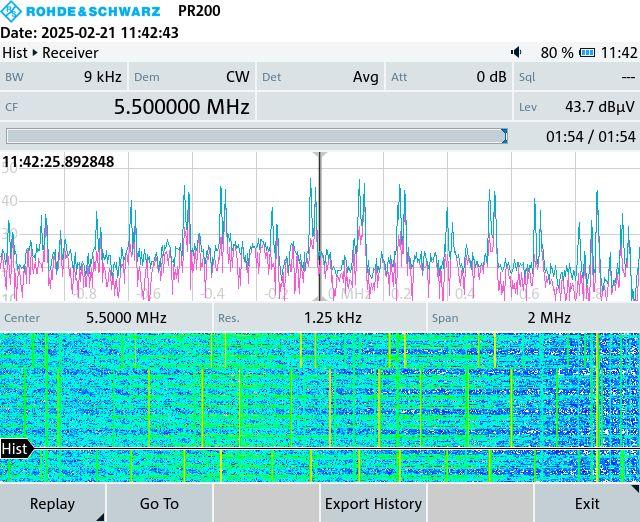Select the BW 9 kHz bandwidth field

[x=63, y=77]
